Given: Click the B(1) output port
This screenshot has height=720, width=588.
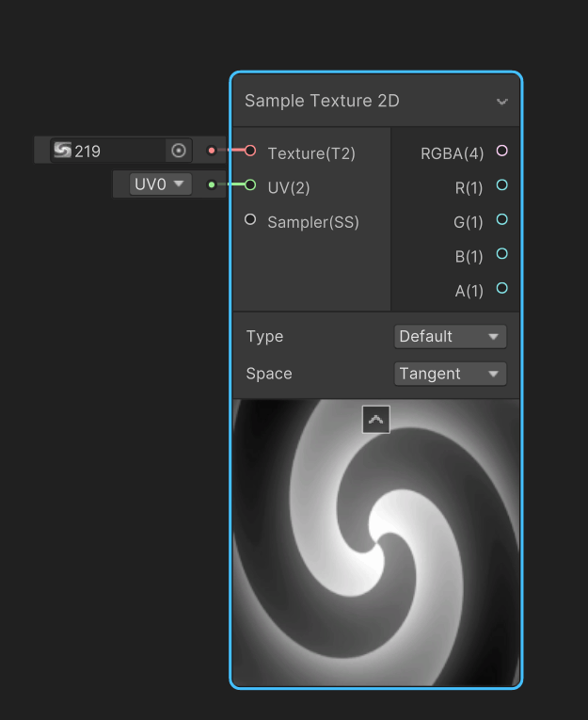Looking at the screenshot, I should click(502, 253).
